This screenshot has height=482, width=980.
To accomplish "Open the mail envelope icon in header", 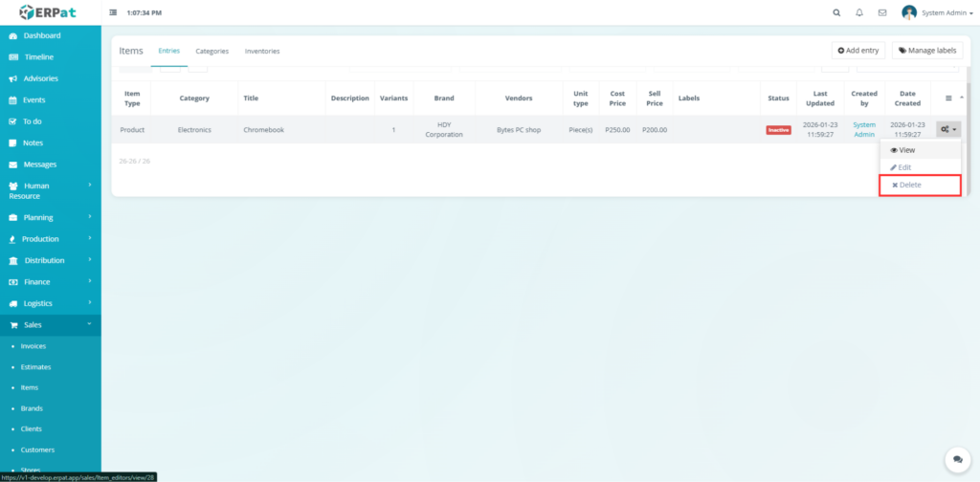I will click(882, 12).
